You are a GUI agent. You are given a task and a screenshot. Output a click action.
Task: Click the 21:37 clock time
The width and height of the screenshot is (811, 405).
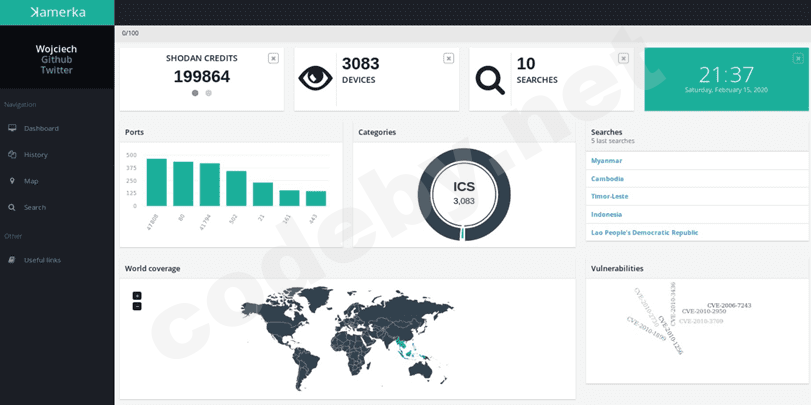(726, 75)
